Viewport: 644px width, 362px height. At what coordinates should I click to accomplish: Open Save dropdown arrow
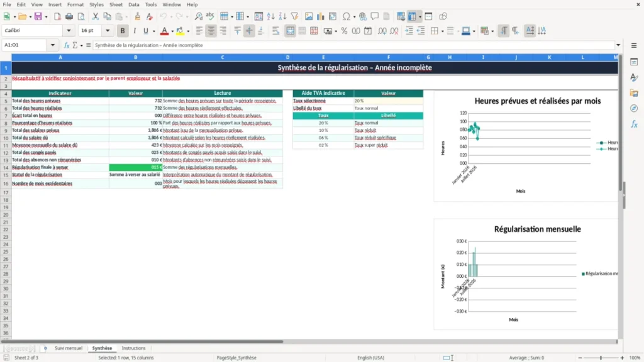click(x=46, y=17)
